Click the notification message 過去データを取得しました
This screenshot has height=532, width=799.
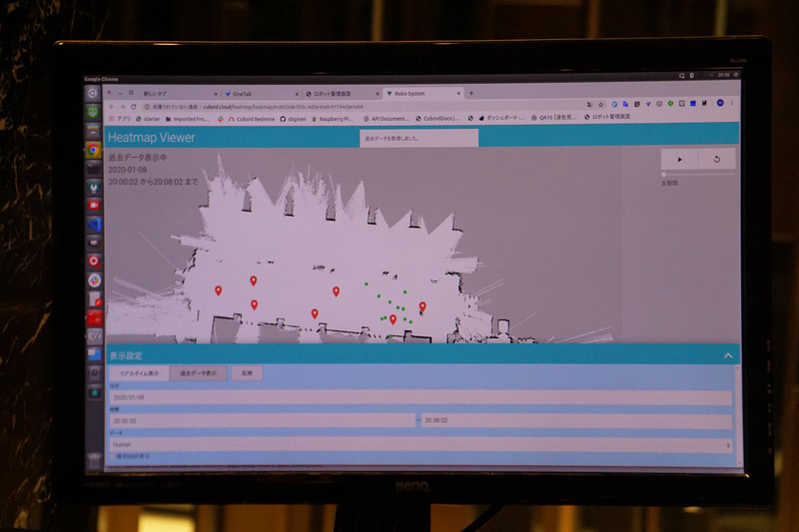pyautogui.click(x=418, y=138)
